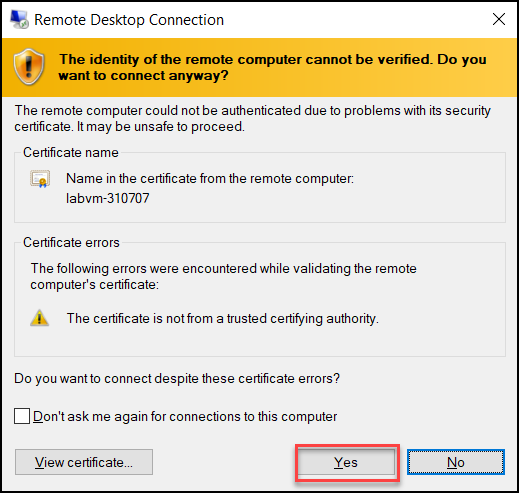The width and height of the screenshot is (519, 493).
Task: Click the following errors were encountered text
Action: pyautogui.click(x=223, y=277)
